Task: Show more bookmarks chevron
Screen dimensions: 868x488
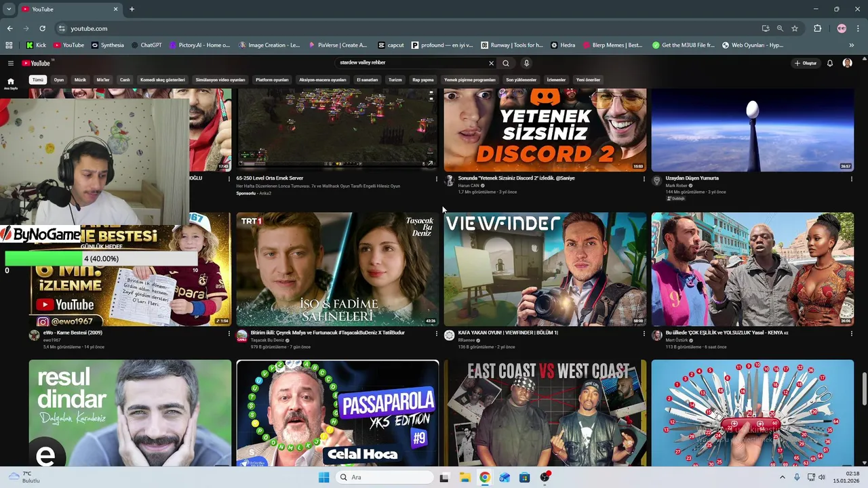Action: pyautogui.click(x=851, y=45)
